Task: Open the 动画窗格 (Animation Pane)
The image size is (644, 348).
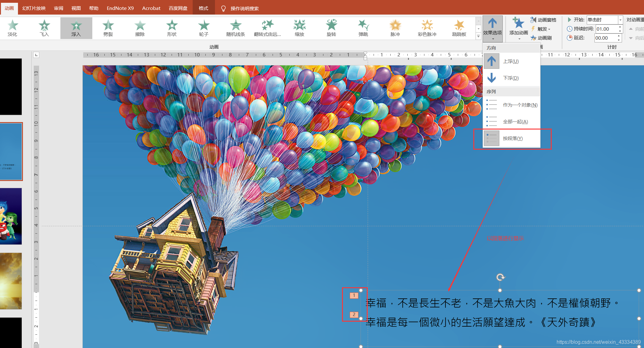Action: pyautogui.click(x=543, y=20)
